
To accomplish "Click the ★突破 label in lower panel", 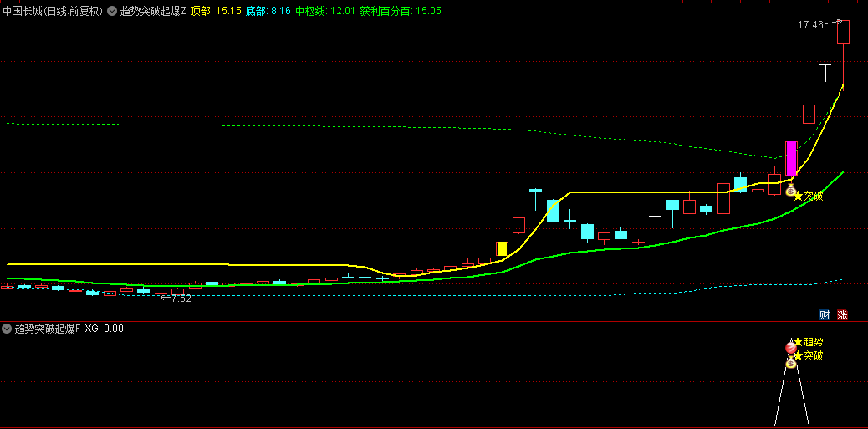I will click(809, 356).
